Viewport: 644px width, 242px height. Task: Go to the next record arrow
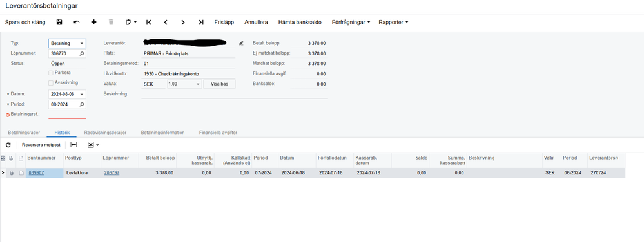pos(183,22)
